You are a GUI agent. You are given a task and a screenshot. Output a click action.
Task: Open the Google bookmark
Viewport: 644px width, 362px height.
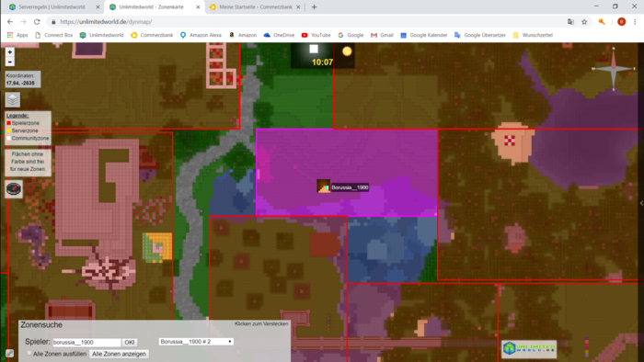(x=351, y=35)
